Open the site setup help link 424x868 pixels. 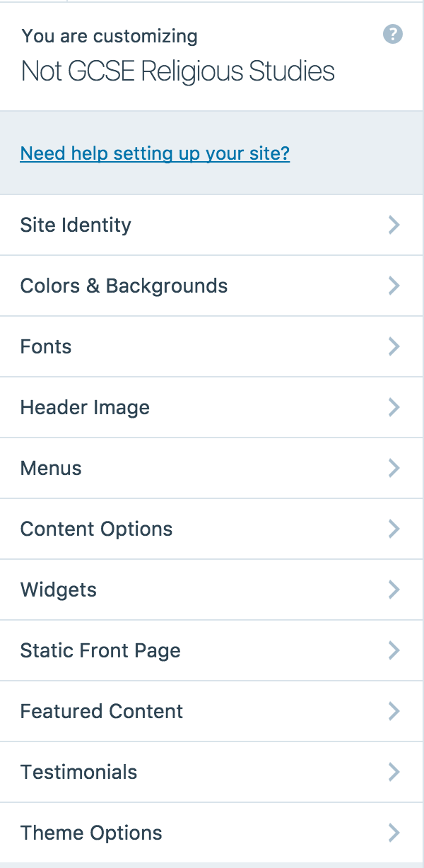(x=155, y=153)
